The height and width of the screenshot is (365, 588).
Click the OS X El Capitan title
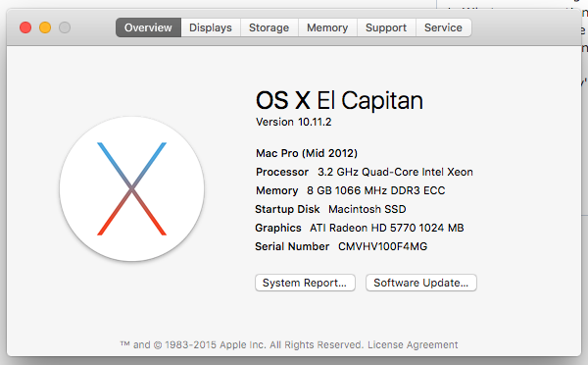(339, 100)
